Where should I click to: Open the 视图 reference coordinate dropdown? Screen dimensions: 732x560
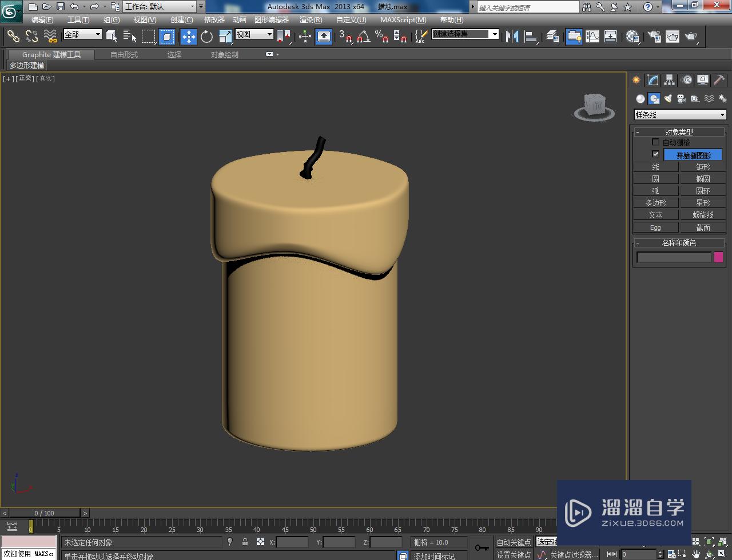click(254, 34)
